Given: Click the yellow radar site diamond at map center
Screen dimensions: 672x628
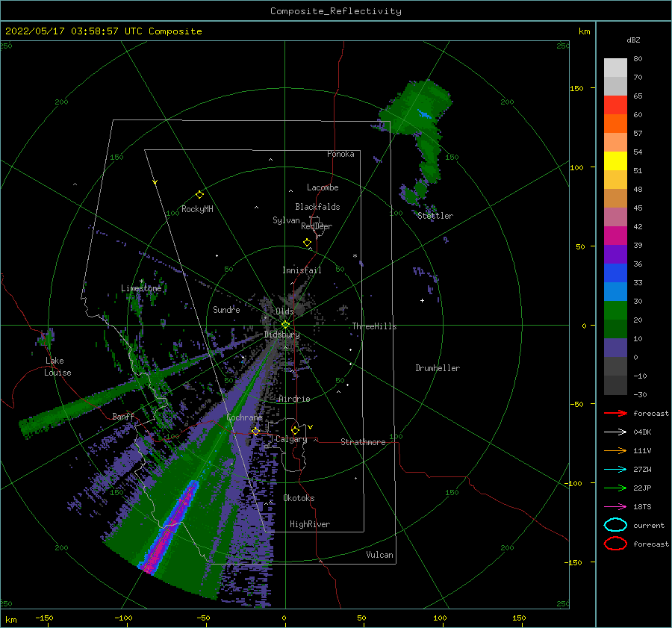Looking at the screenshot, I should 285,325.
